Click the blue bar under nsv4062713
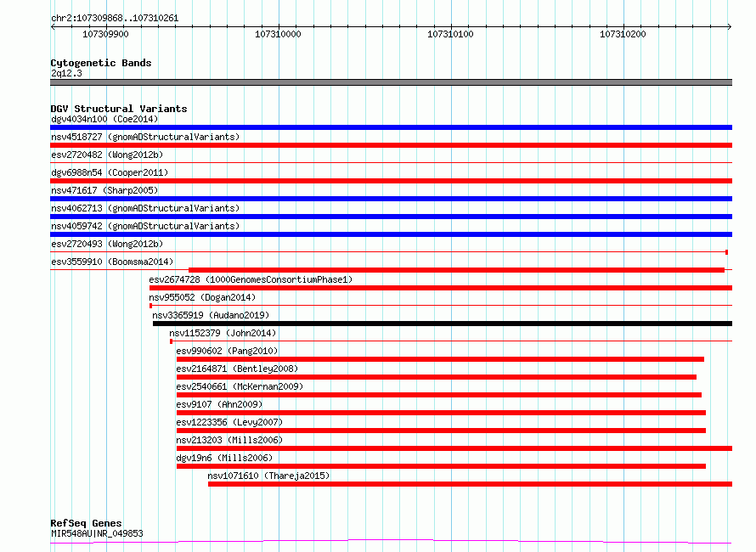 coord(391,217)
